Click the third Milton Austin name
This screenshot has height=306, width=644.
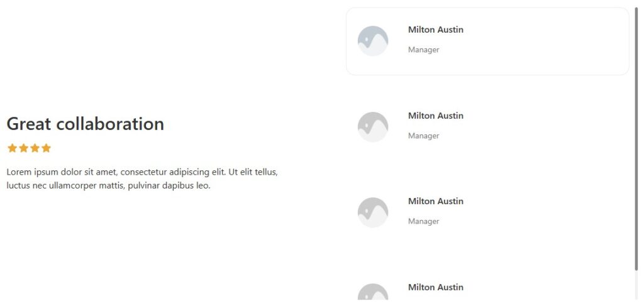tap(435, 201)
